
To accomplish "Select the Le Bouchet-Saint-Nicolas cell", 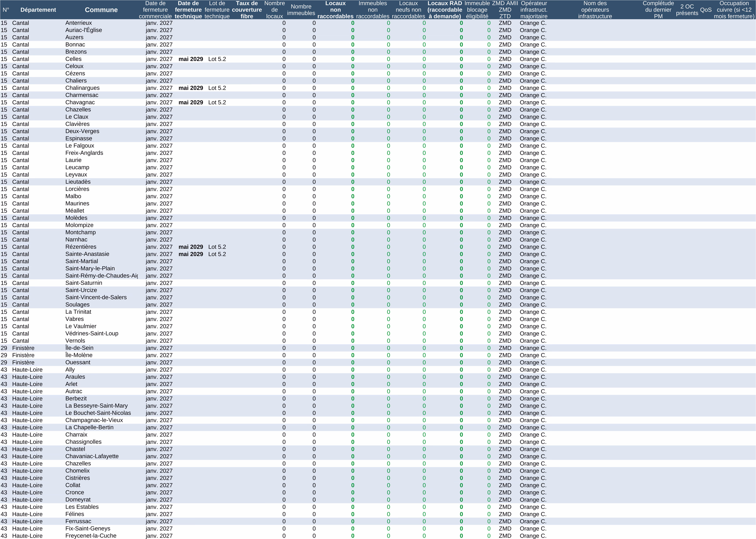I will [98, 413].
